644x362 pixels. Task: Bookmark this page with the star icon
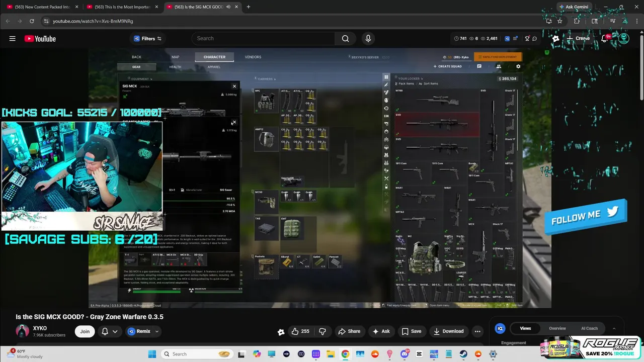pos(559,21)
